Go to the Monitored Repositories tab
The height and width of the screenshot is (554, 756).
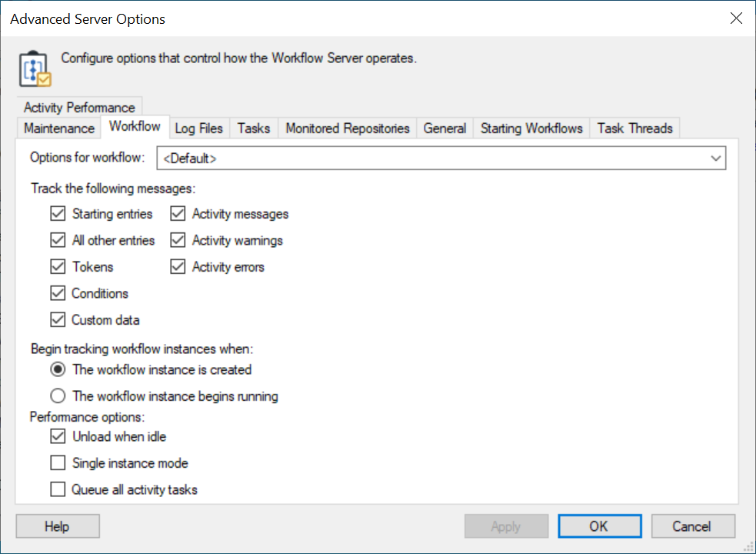click(347, 128)
